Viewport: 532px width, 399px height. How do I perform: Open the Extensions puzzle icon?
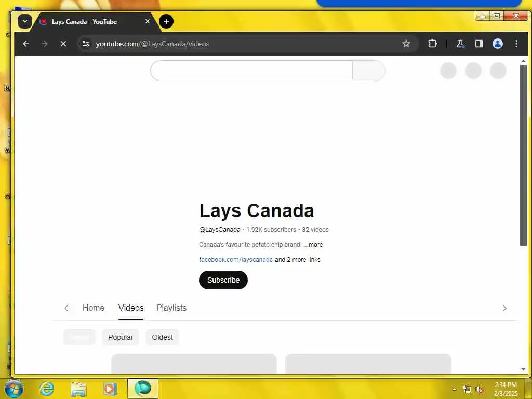click(432, 44)
